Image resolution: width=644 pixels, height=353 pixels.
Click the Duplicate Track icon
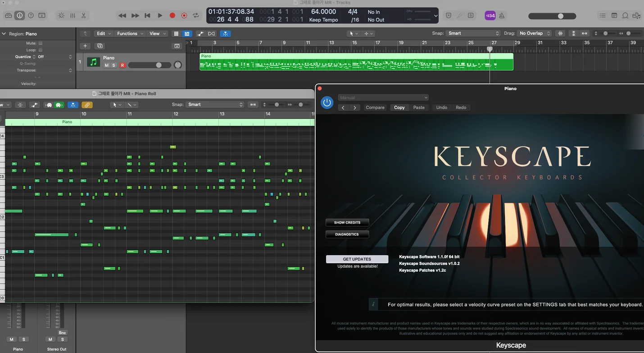pyautogui.click(x=100, y=46)
